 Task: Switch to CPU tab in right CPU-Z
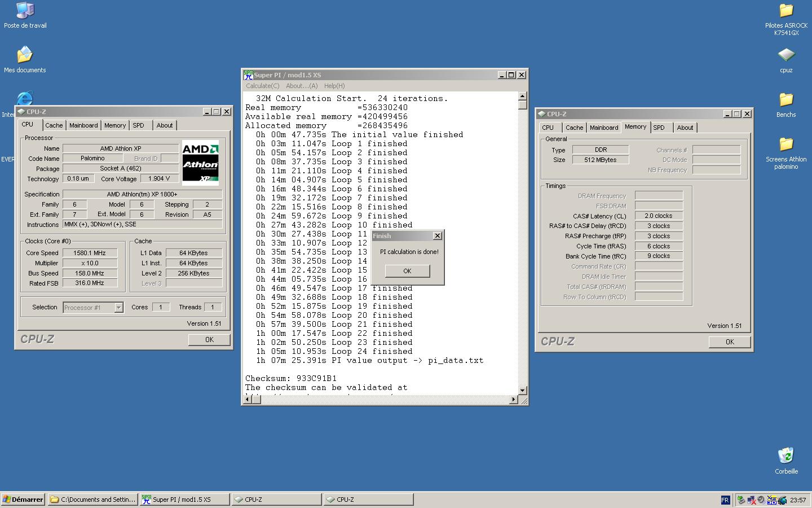pos(548,128)
